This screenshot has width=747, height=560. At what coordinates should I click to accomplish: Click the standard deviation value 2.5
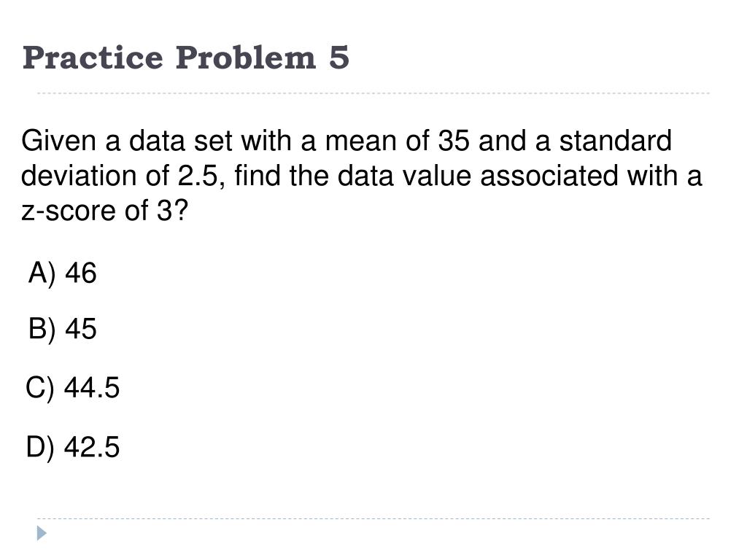[197, 176]
